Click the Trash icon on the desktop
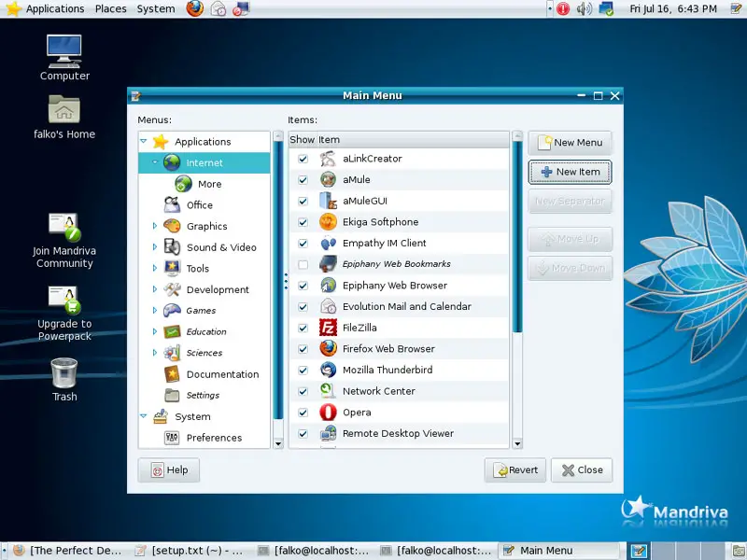 tap(64, 372)
